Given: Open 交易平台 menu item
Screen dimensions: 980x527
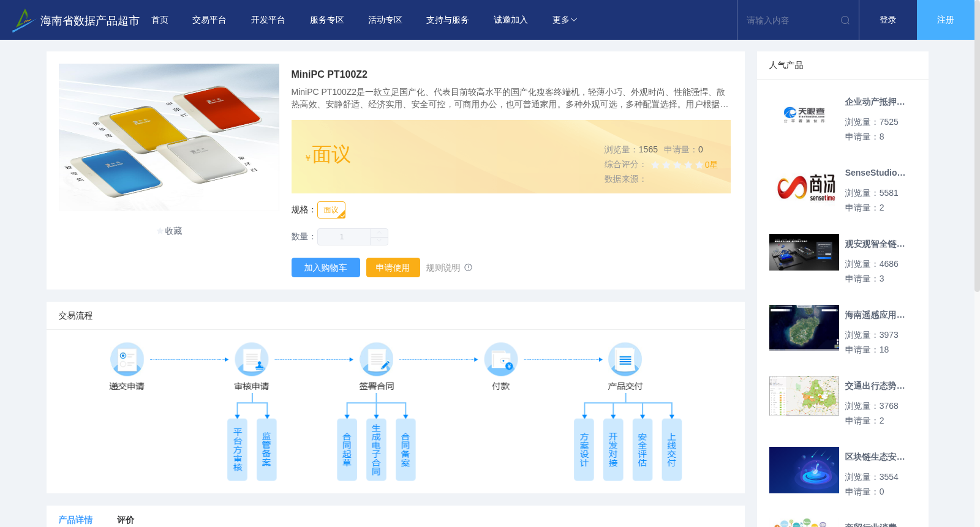Looking at the screenshot, I should coord(209,20).
